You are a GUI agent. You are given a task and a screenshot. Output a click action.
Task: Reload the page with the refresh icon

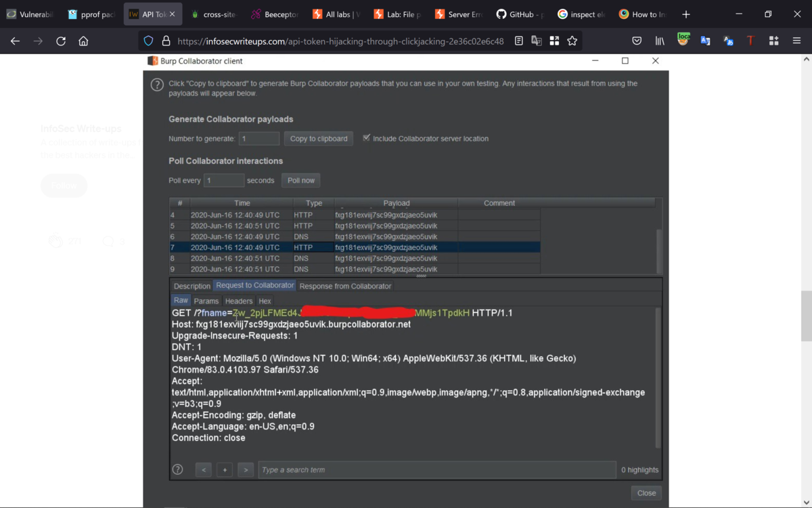pos(61,41)
